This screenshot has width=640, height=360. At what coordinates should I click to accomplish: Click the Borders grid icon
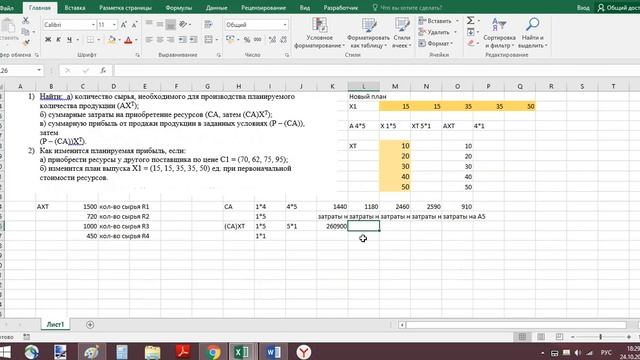[90, 40]
